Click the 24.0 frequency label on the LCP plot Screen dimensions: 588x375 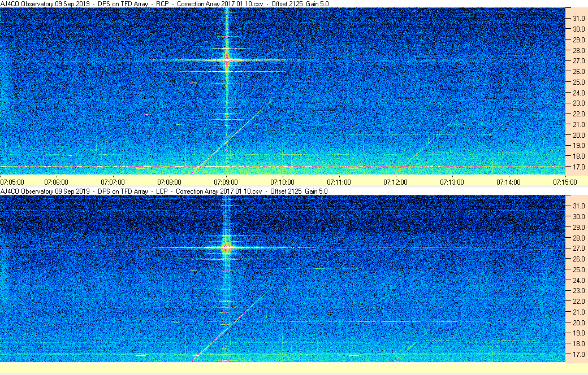pyautogui.click(x=578, y=280)
